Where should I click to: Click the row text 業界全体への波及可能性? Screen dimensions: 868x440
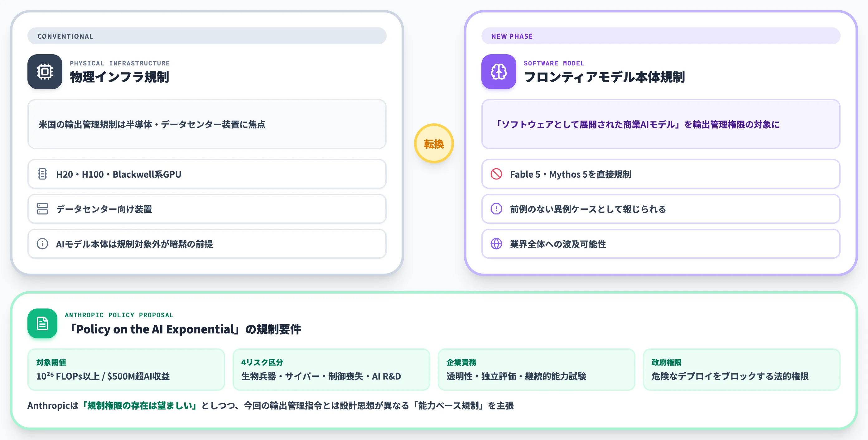(558, 244)
